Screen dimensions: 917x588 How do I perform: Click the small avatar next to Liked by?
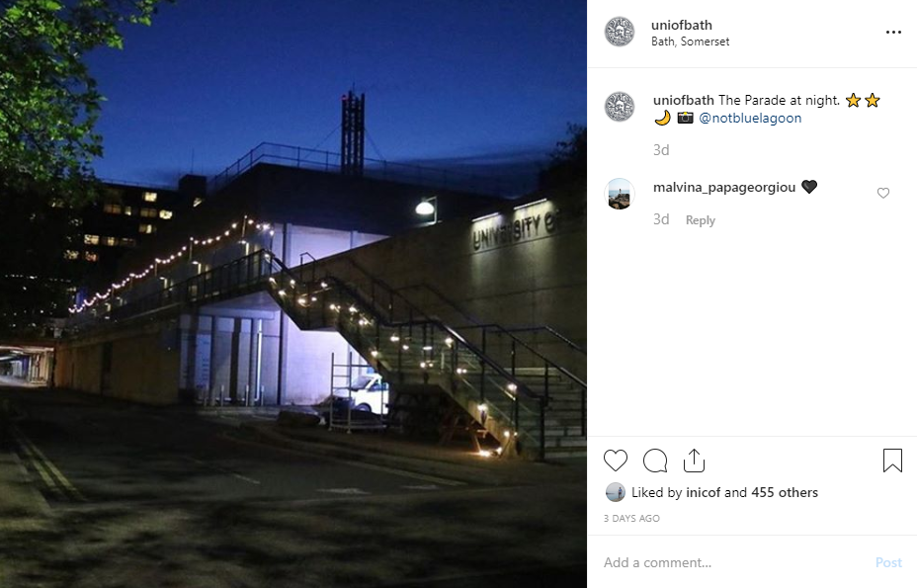pyautogui.click(x=616, y=492)
